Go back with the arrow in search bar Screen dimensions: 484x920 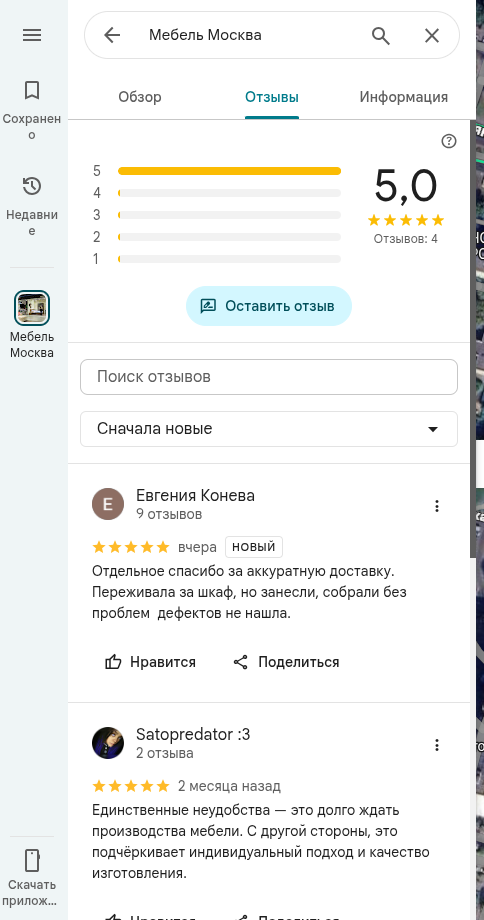point(112,35)
